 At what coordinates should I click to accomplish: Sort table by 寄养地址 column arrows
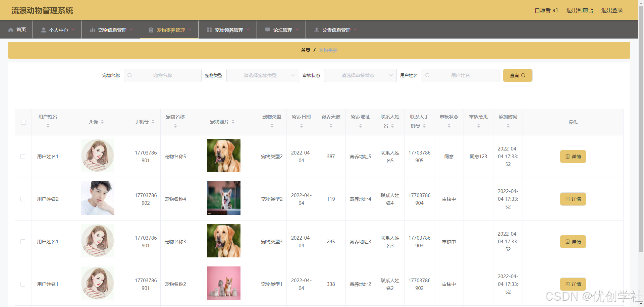click(x=361, y=126)
